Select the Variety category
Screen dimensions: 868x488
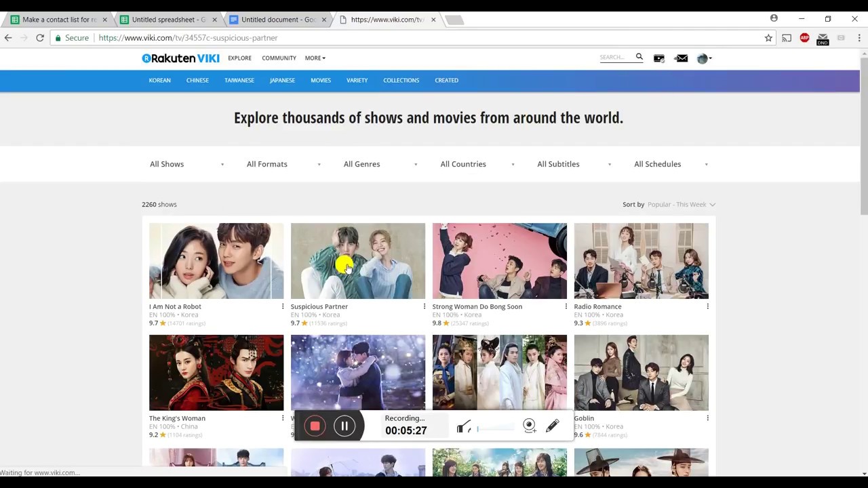[357, 81]
